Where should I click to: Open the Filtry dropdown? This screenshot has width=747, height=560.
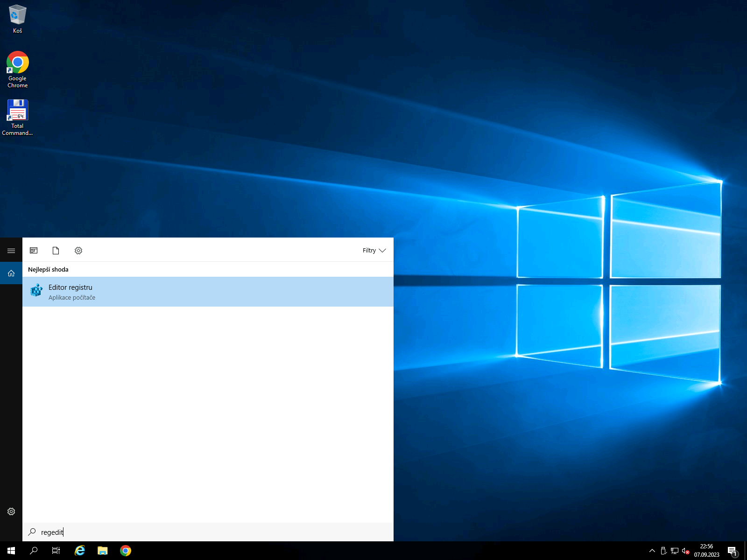click(x=373, y=251)
